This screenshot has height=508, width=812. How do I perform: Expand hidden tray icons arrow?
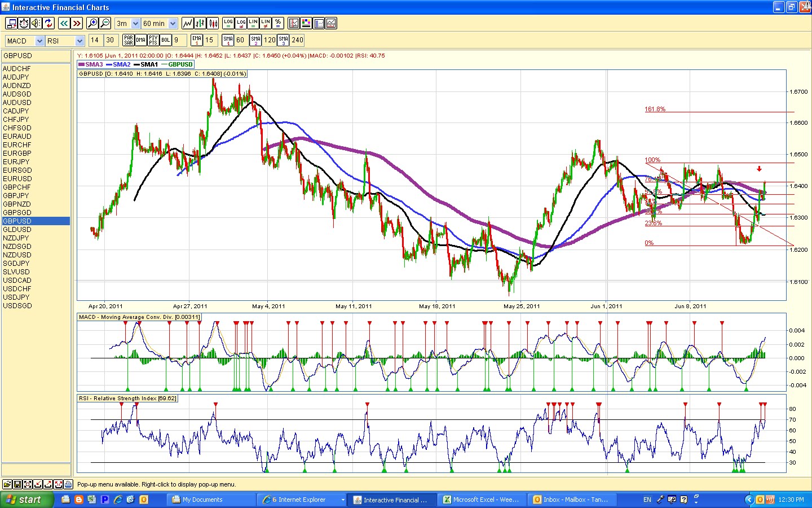pos(749,500)
